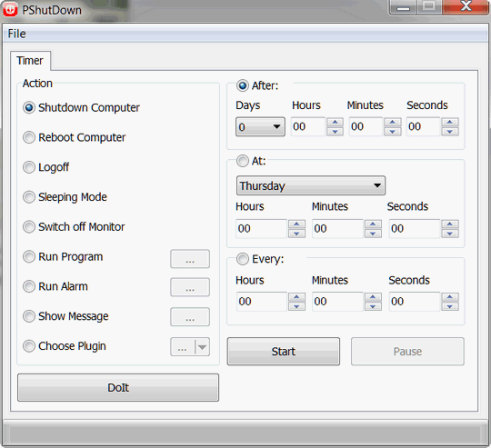Increase At Hours with up arrow
Image resolution: width=491 pixels, height=448 pixels.
[296, 224]
